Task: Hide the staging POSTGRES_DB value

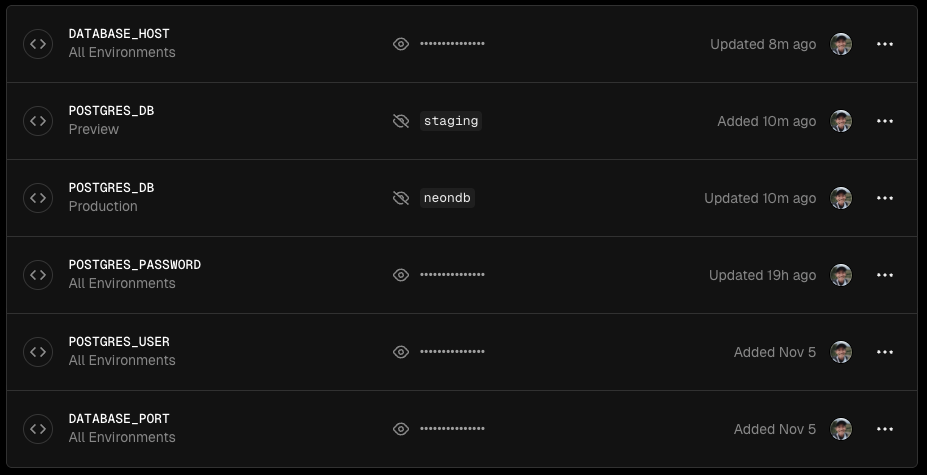Action: pyautogui.click(x=401, y=121)
